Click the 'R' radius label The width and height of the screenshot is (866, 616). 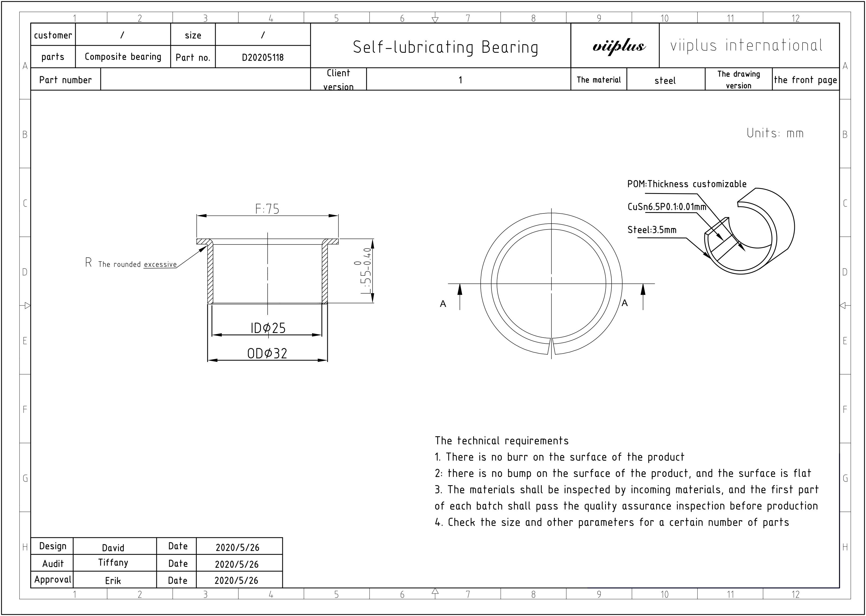(x=88, y=262)
